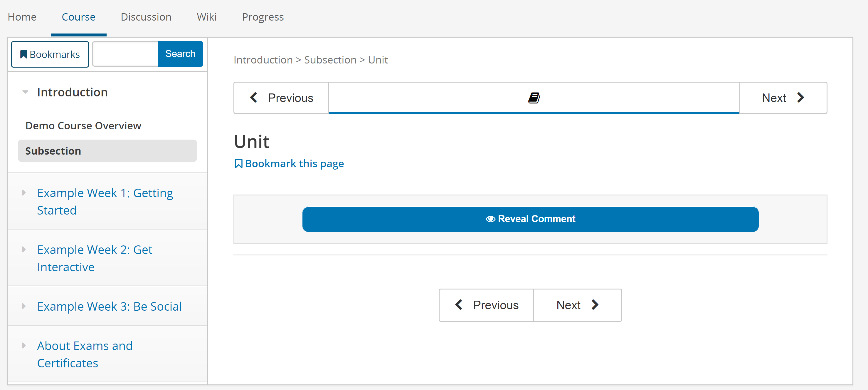Click the Unit page heading
This screenshot has width=868, height=390.
pos(252,141)
